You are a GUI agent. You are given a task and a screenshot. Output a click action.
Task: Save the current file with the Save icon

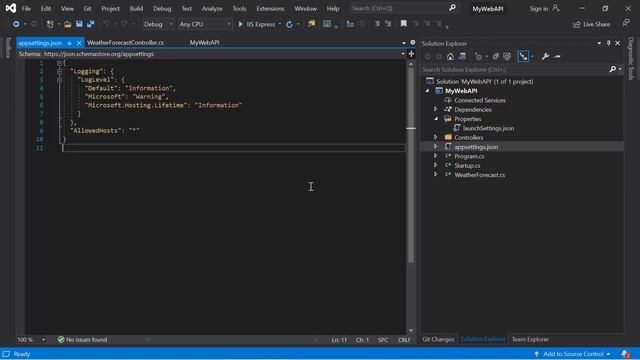point(79,24)
